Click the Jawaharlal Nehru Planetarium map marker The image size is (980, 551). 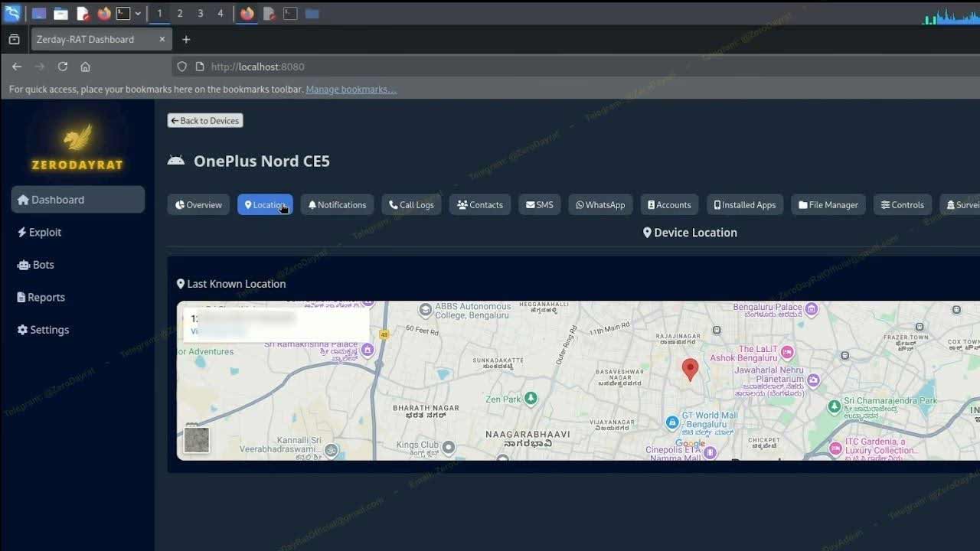coord(813,380)
